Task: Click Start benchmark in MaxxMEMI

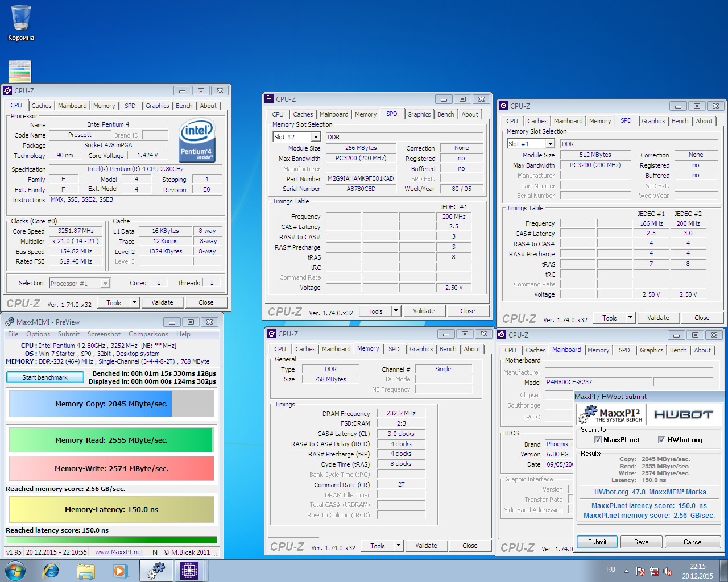Action: 45,377
